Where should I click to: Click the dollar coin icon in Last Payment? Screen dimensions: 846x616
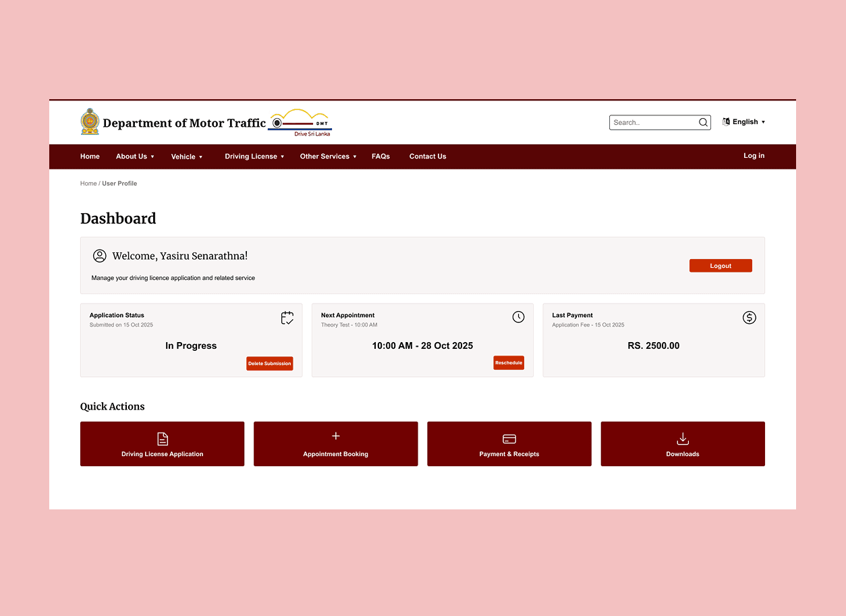click(x=749, y=317)
